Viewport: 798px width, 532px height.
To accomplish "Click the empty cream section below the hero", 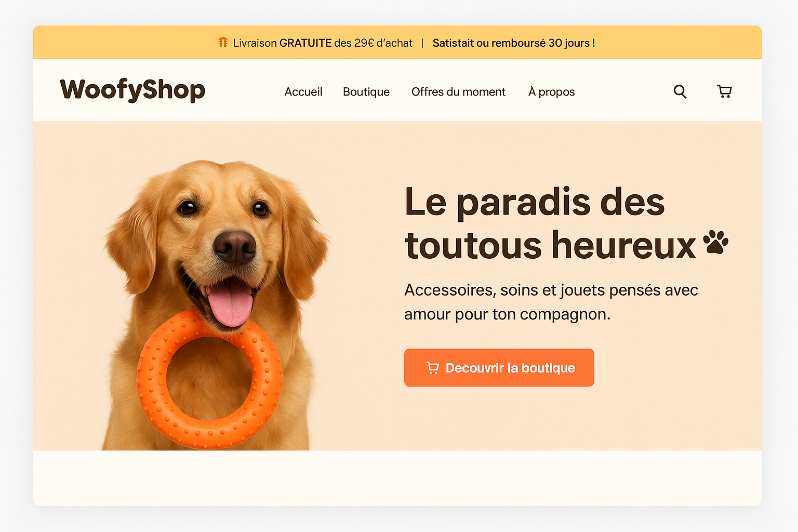I will click(x=397, y=478).
